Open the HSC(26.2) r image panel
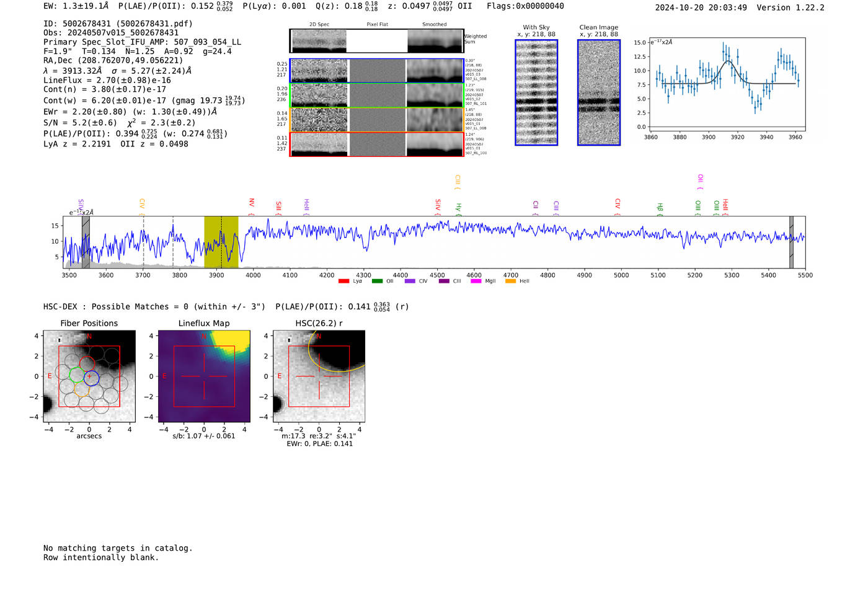 319,376
